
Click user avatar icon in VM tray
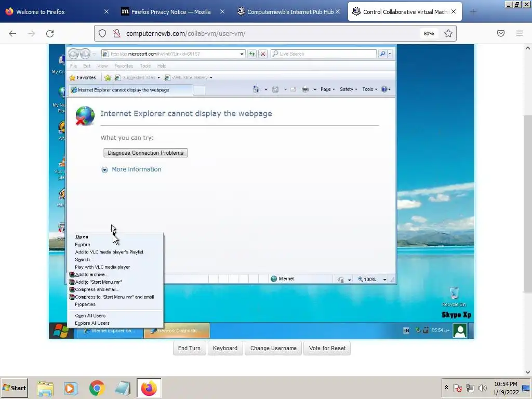click(460, 331)
